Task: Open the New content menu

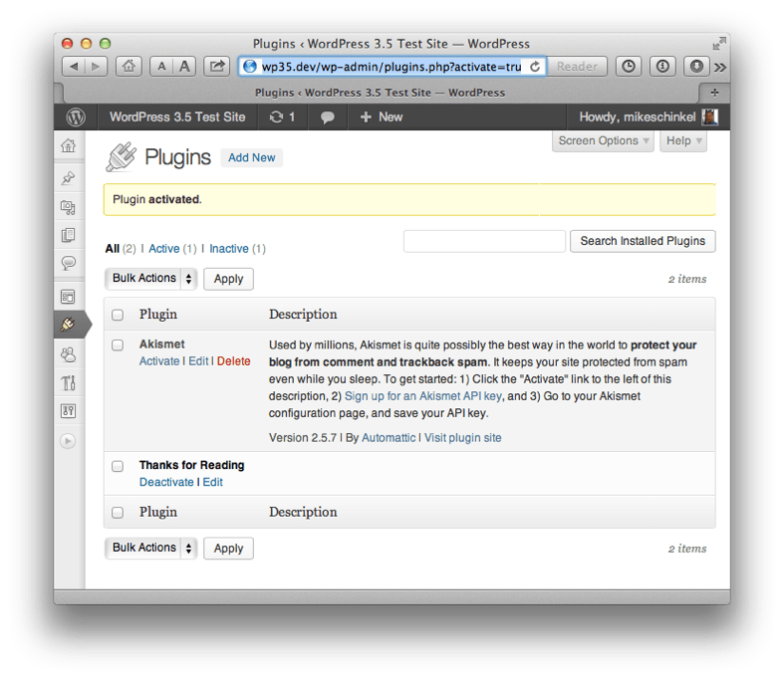Action: [x=381, y=116]
